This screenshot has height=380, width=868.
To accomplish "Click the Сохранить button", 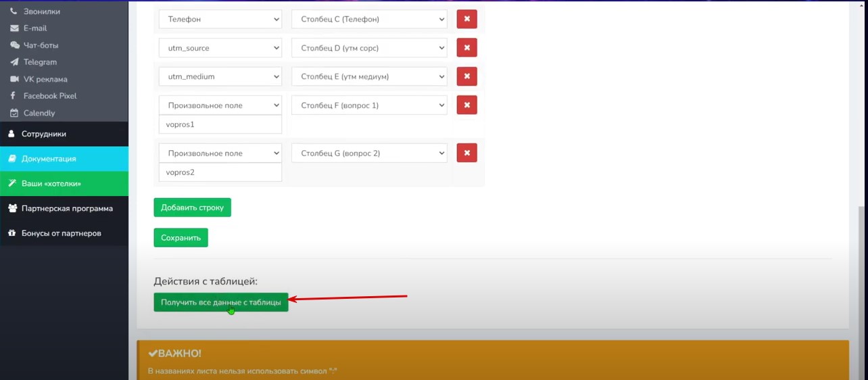I will click(x=180, y=238).
